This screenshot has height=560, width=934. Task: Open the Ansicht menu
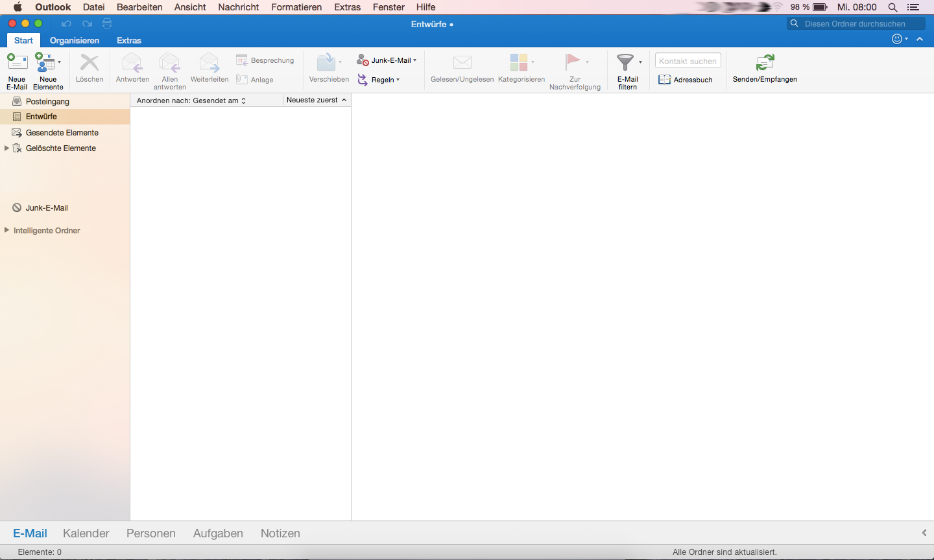pyautogui.click(x=190, y=7)
